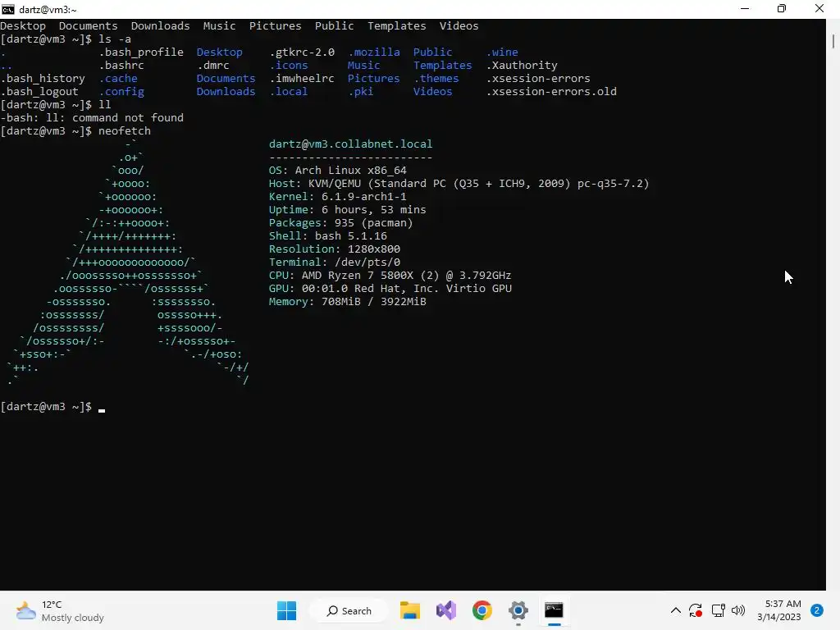Click '.dmrc' in the ls output
The height and width of the screenshot is (630, 840).
(212, 66)
